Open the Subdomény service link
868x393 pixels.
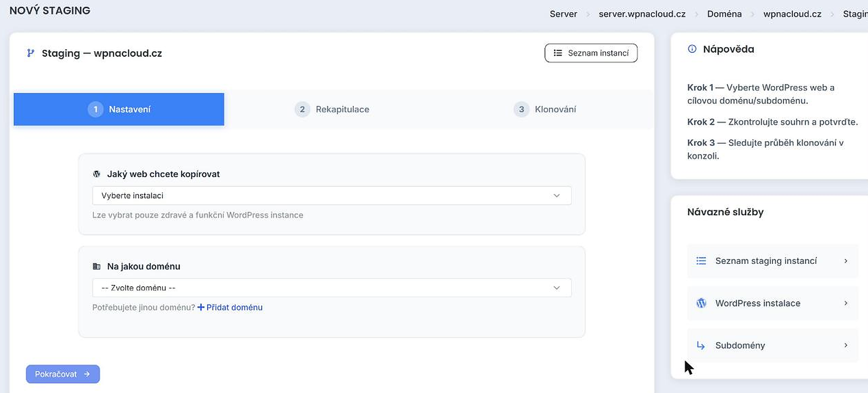click(x=773, y=345)
